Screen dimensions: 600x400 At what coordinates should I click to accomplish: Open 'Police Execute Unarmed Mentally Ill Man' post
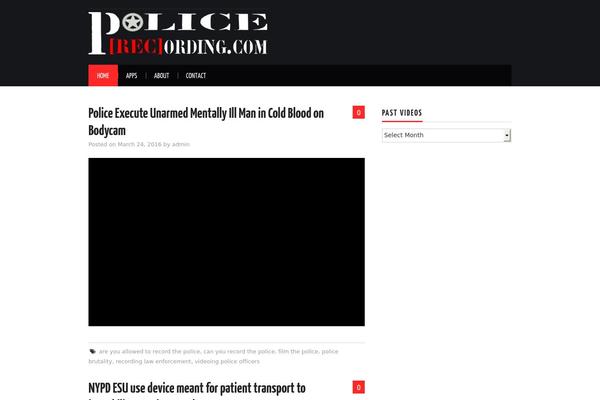pyautogui.click(x=206, y=122)
